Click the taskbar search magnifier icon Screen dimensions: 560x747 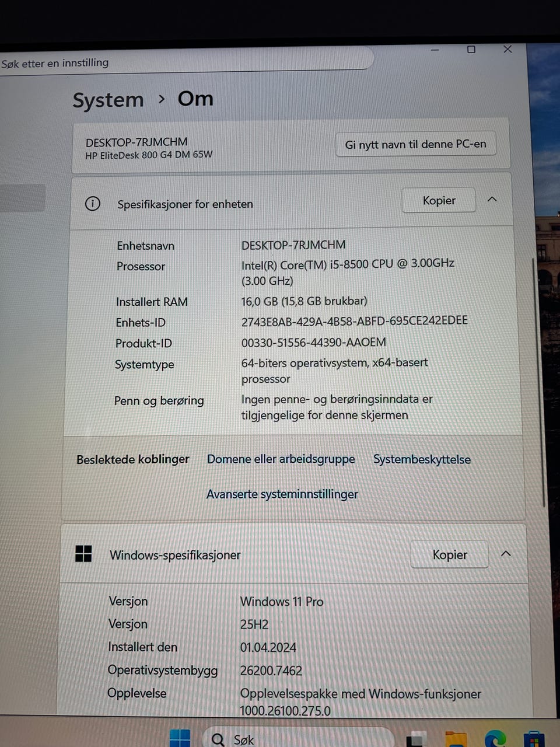[x=218, y=739]
